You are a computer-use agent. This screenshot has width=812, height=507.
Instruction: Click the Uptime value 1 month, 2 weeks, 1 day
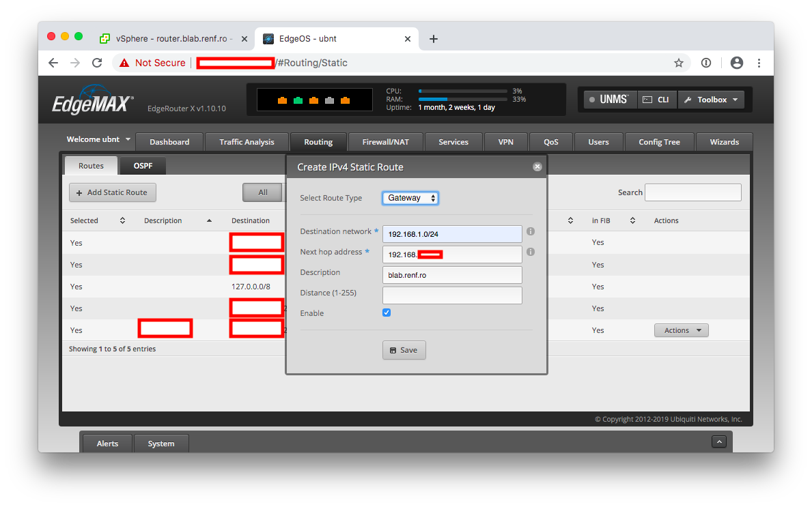coord(456,108)
